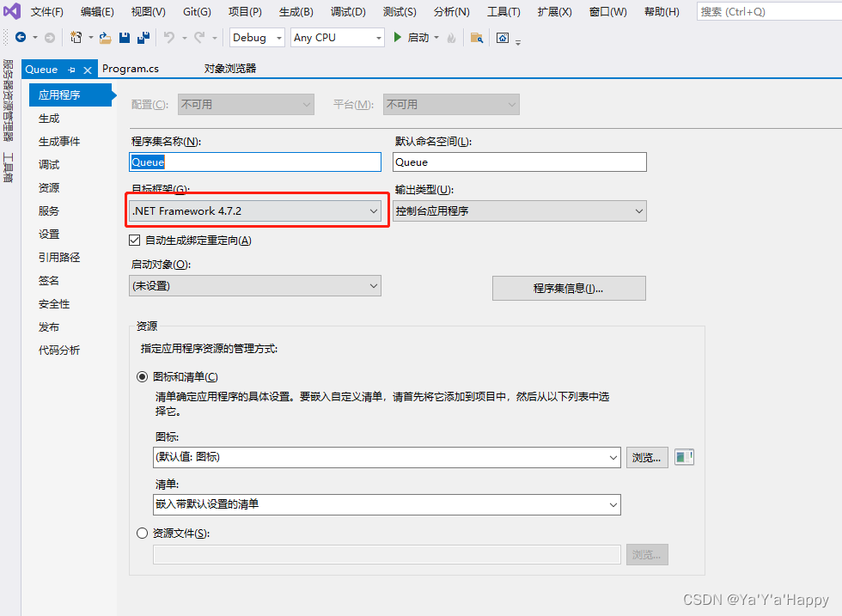The height and width of the screenshot is (616, 842).
Task: Expand the Undo history dropdown arrow
Action: 184,38
